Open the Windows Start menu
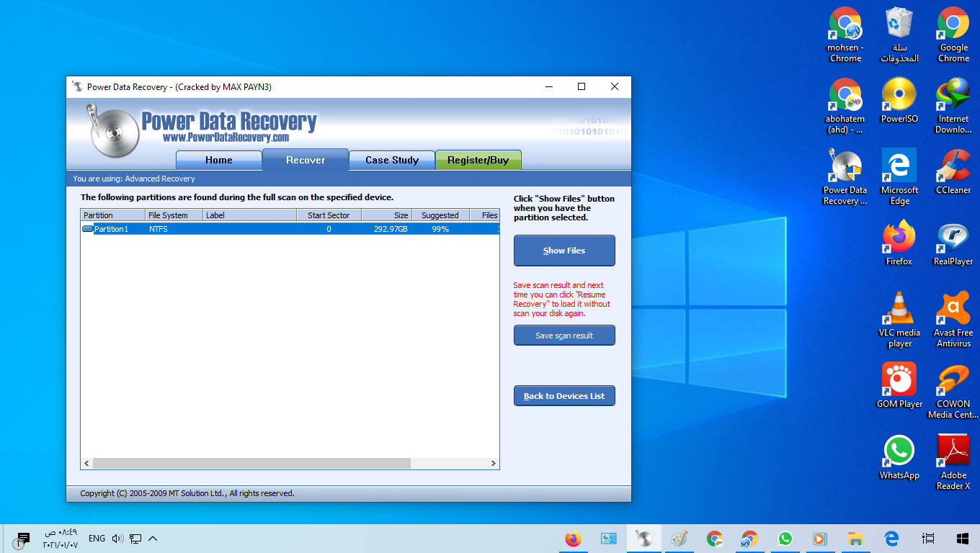980x553 pixels. [x=962, y=539]
